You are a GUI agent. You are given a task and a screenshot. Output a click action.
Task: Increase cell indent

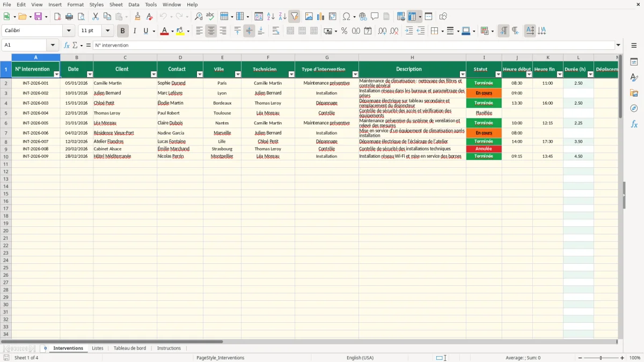(409, 31)
